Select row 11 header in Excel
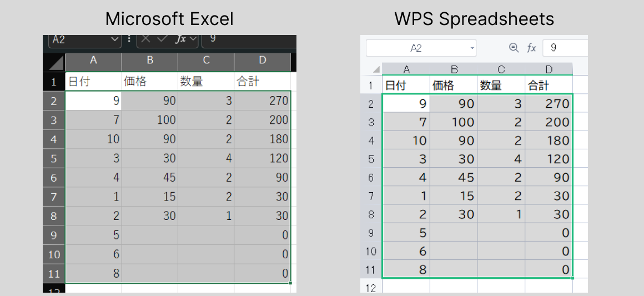The height and width of the screenshot is (296, 644). 54,273
